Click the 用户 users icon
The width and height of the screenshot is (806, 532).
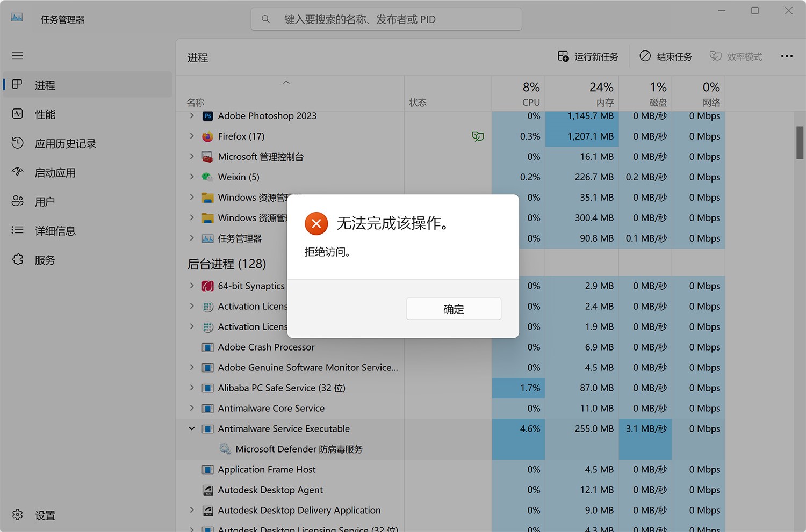(18, 201)
